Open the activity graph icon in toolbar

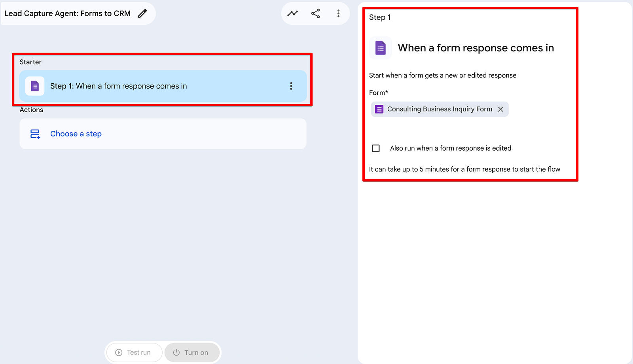click(x=293, y=13)
